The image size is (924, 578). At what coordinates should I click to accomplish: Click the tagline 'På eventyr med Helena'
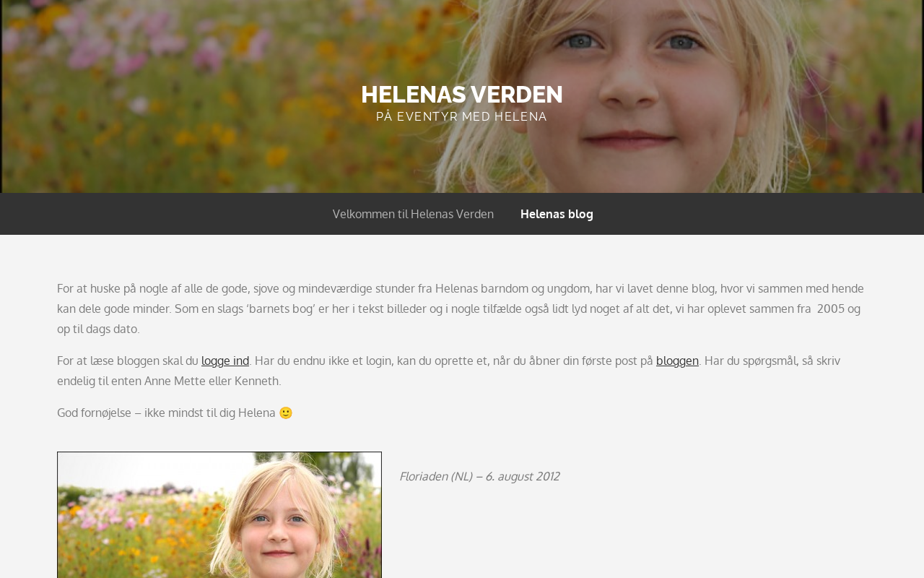[462, 116]
